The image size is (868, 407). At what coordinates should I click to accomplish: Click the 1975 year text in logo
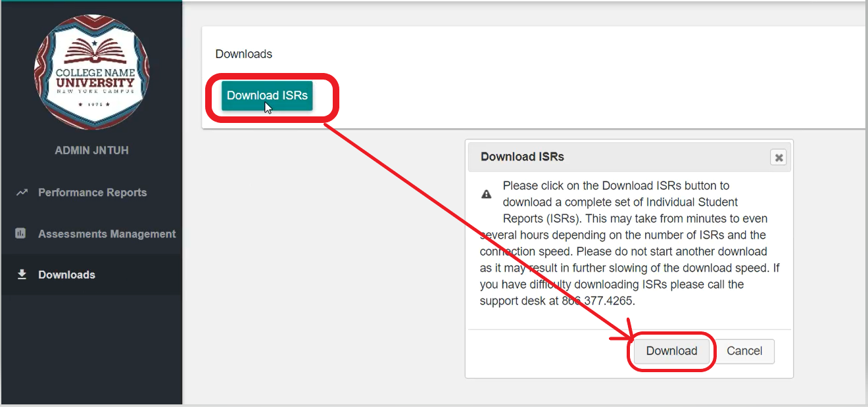92,104
